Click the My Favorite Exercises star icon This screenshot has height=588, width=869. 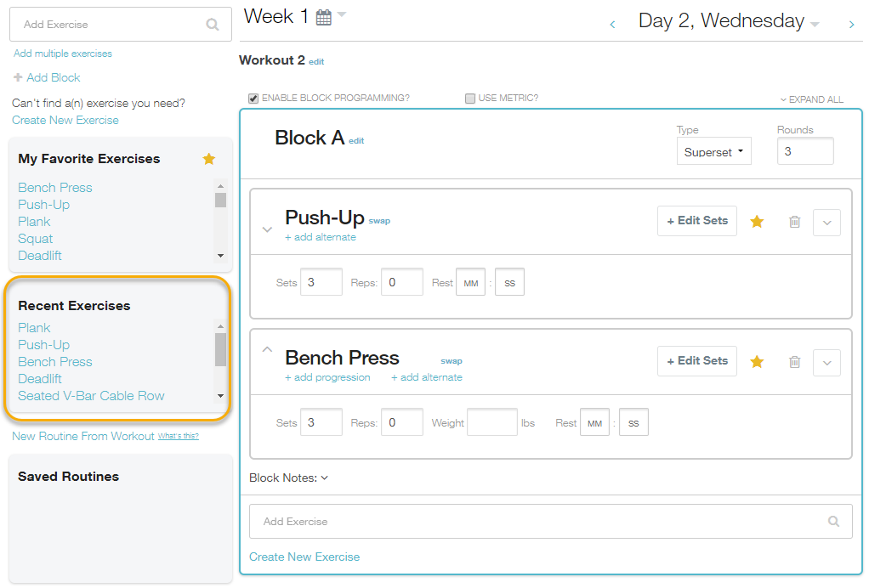point(209,159)
